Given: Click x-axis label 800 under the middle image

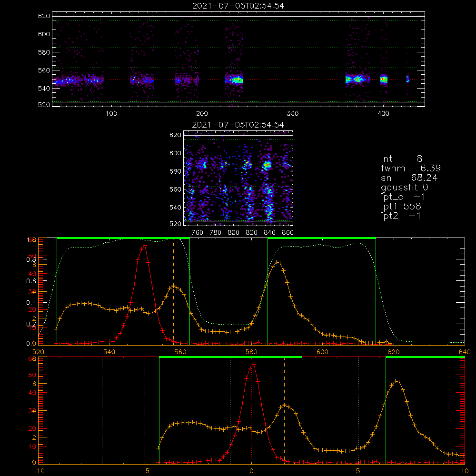Looking at the screenshot, I should click(x=233, y=233).
